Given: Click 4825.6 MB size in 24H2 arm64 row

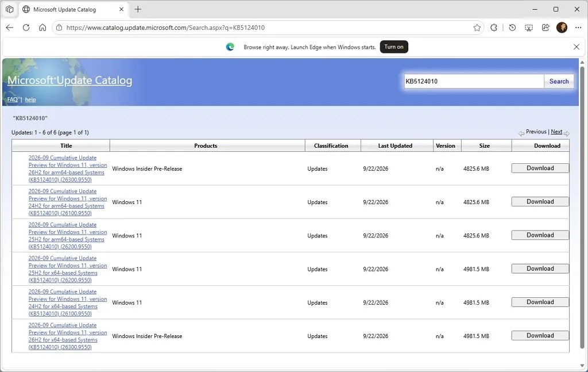Looking at the screenshot, I should (x=476, y=202).
